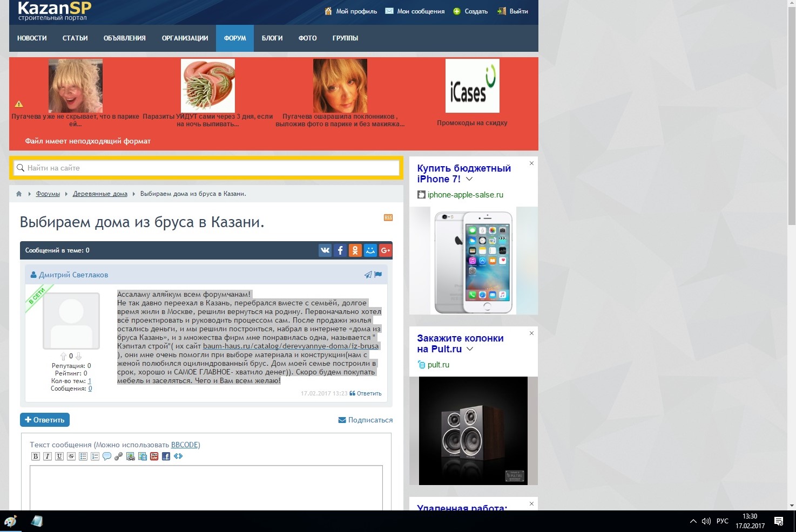The width and height of the screenshot is (796, 532).
Task: Open the taskbar volume icon
Action: coord(706,521)
